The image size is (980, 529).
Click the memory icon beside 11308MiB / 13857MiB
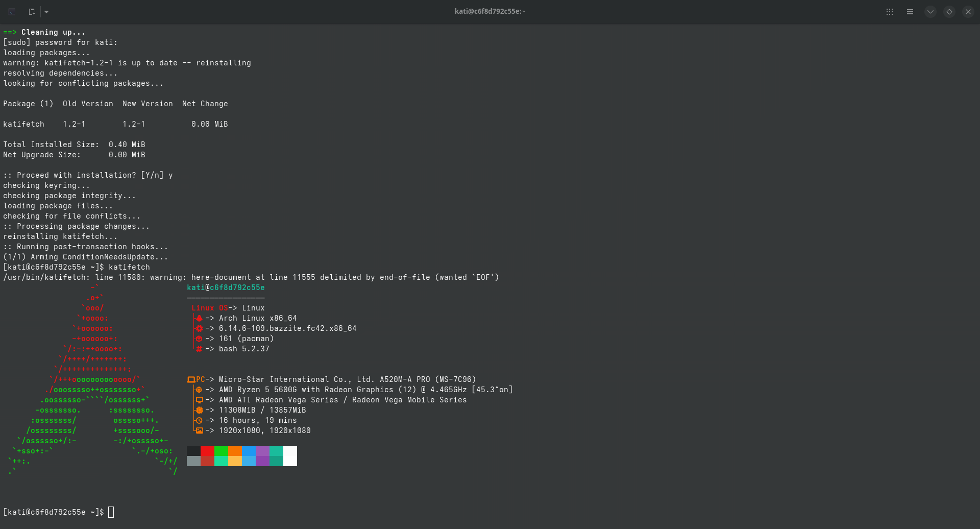pos(199,410)
